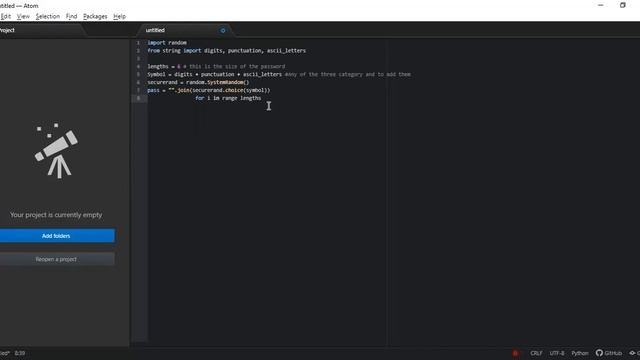Click the 'for i in range lengths' line
The height and width of the screenshot is (360, 640).
[228, 98]
